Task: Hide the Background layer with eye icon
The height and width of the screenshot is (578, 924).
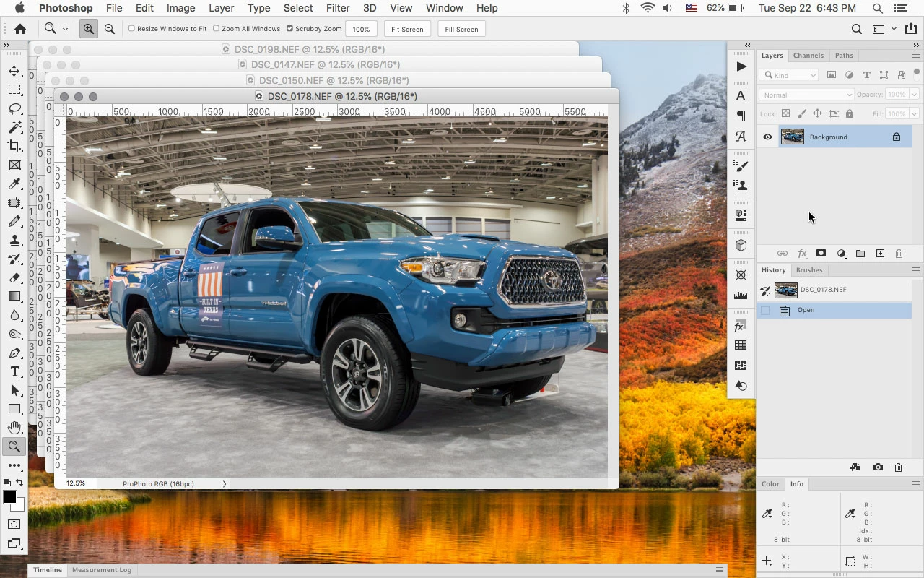Action: 767,137
